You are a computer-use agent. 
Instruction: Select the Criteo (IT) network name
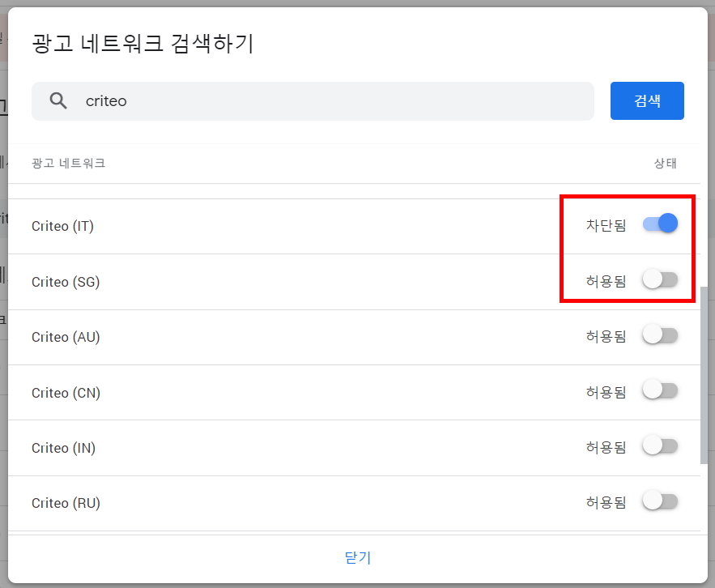coord(62,226)
